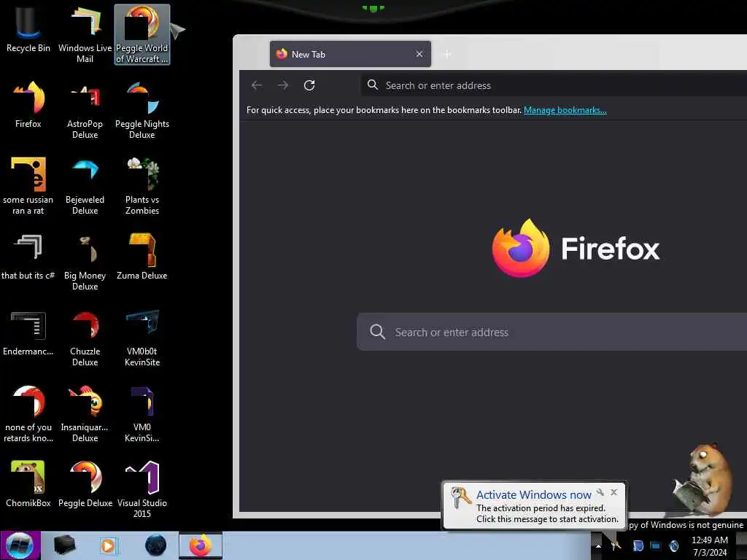Open a new tab with plus button
747x560 pixels.
(447, 54)
